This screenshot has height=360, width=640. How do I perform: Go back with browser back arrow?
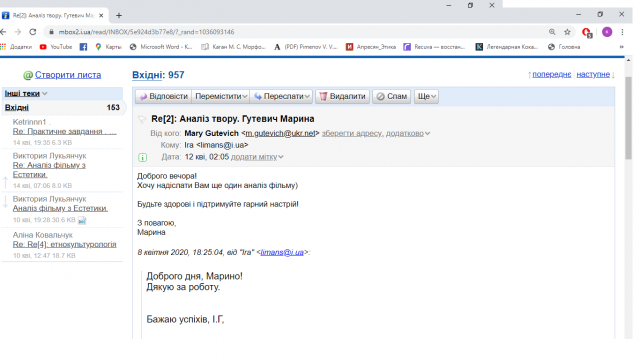pos(3,32)
